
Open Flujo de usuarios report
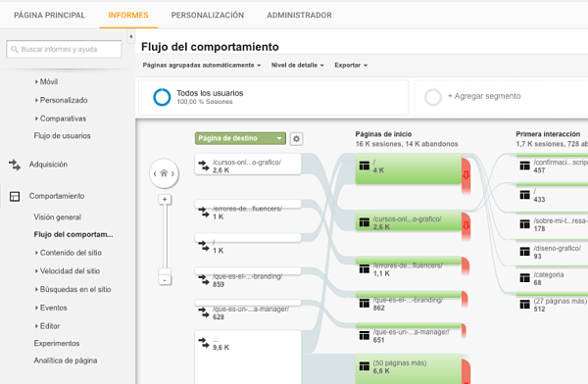point(63,136)
